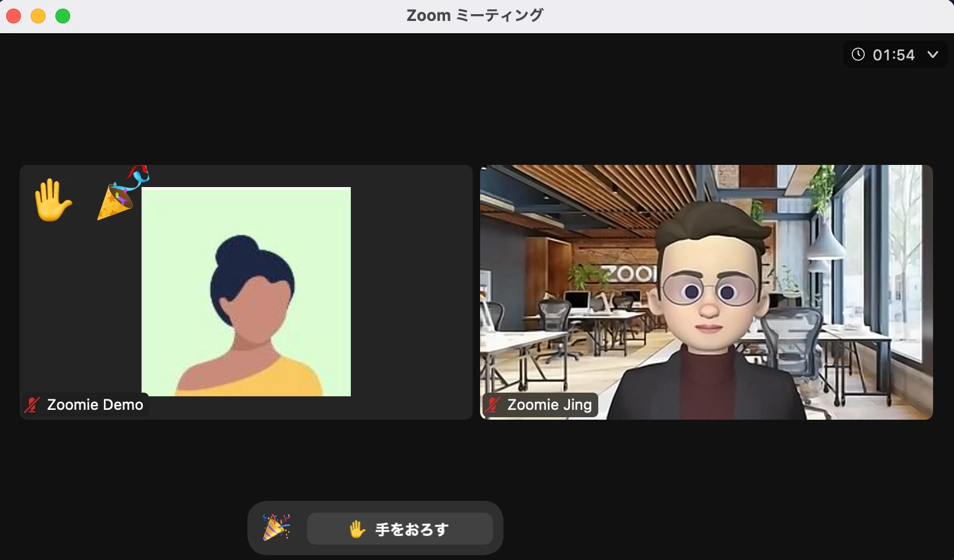Enter full screen with green button
Viewport: 954px width, 560px height.
[x=63, y=16]
